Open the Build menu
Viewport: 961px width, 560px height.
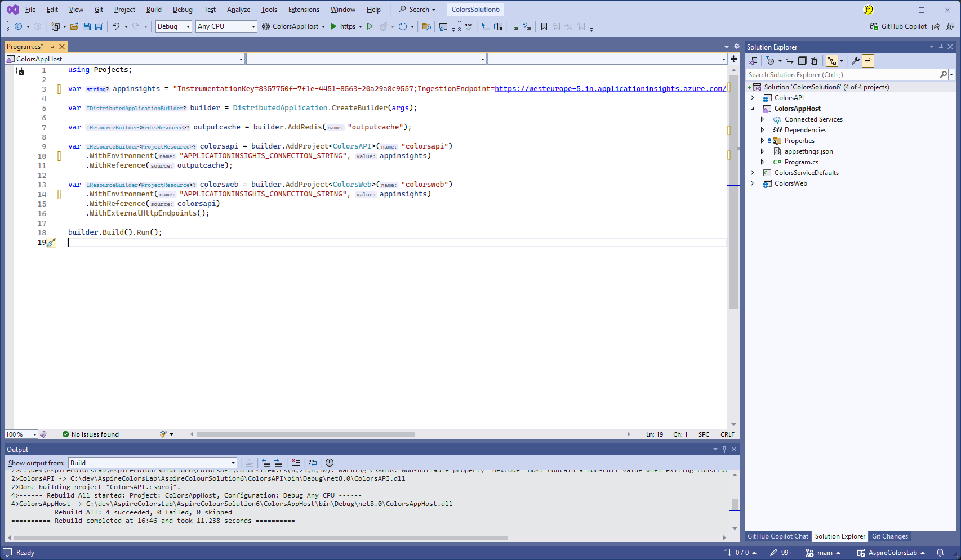pyautogui.click(x=154, y=10)
